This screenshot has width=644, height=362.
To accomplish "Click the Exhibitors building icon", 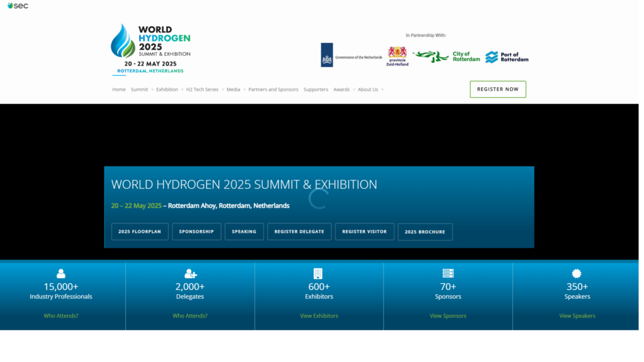I will (318, 274).
